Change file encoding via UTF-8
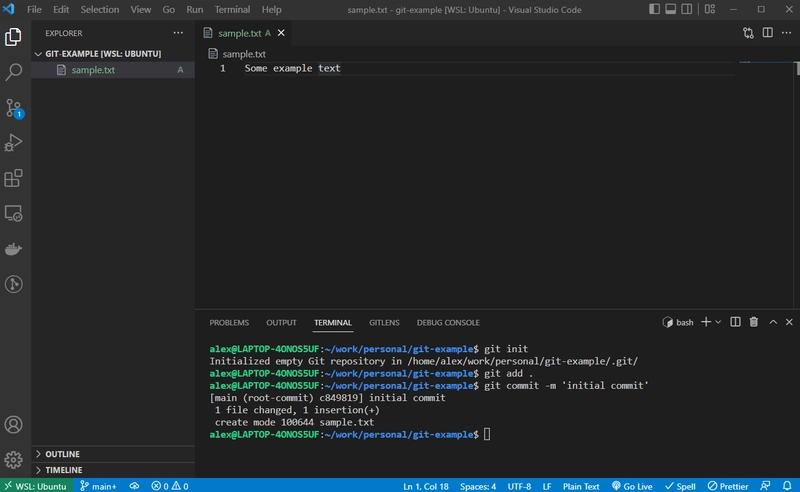Screen dimensions: 800x492 click(519, 486)
